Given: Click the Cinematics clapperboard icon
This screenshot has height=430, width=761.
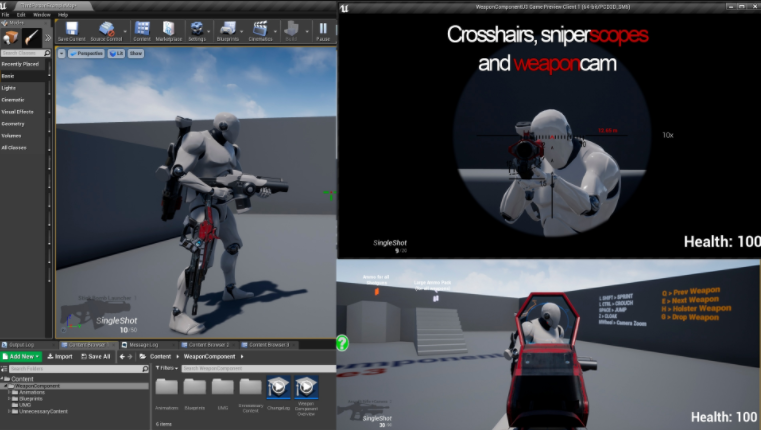Looking at the screenshot, I should [260, 29].
